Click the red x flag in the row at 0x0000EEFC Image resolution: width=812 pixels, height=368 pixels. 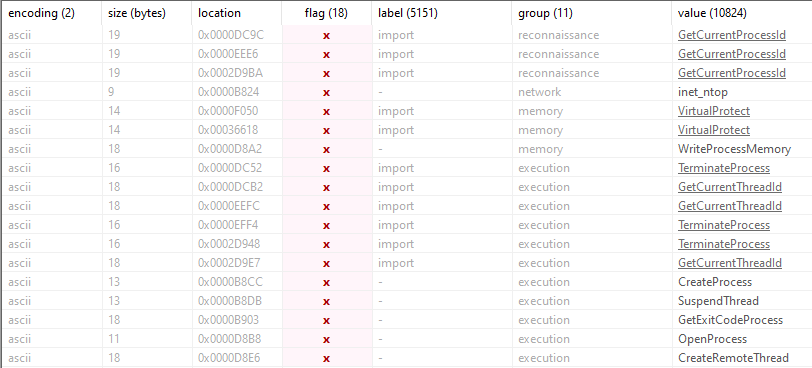coord(326,207)
